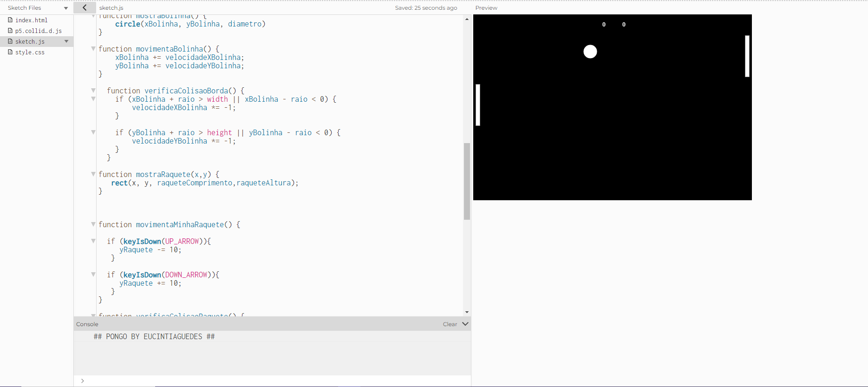The image size is (868, 387).
Task: Fold the movimentaMinhaRaquete function
Action: [x=93, y=224]
